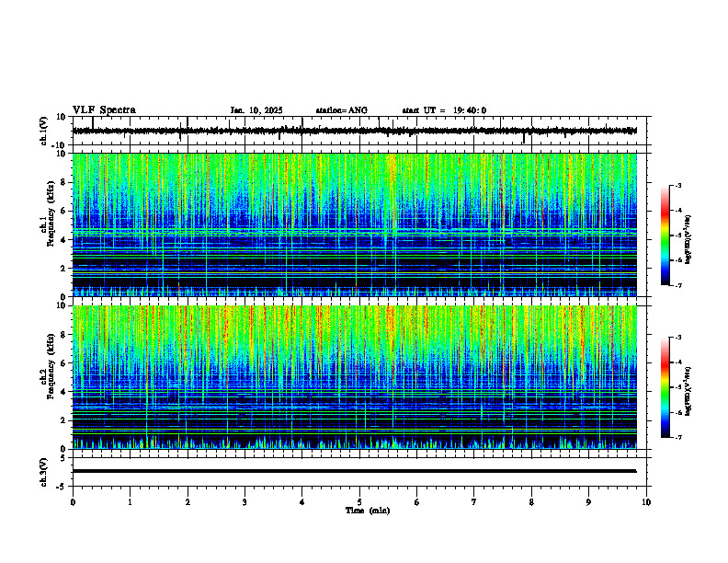The height and width of the screenshot is (563, 728).
Task: Click time axis tick label "9"
Action: coord(588,502)
